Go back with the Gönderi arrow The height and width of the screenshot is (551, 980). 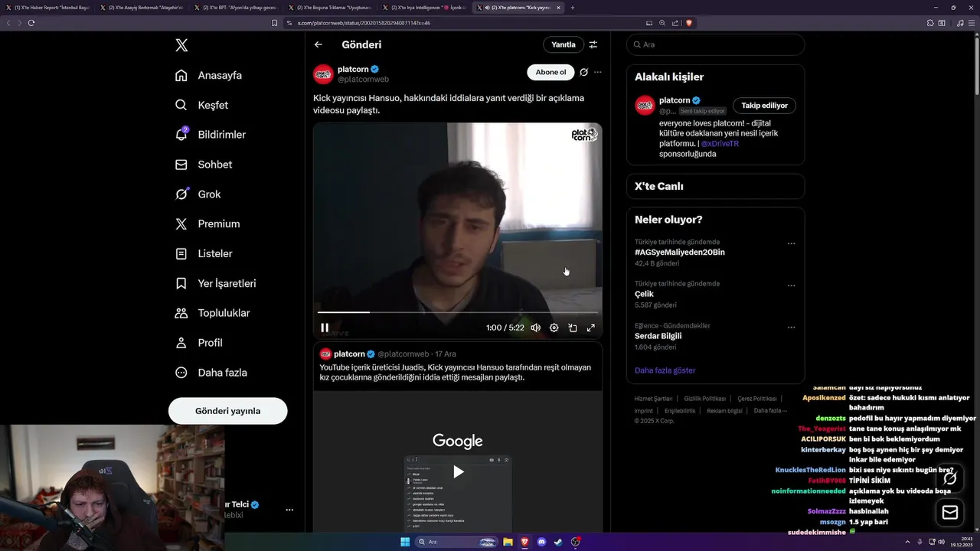pyautogui.click(x=318, y=44)
